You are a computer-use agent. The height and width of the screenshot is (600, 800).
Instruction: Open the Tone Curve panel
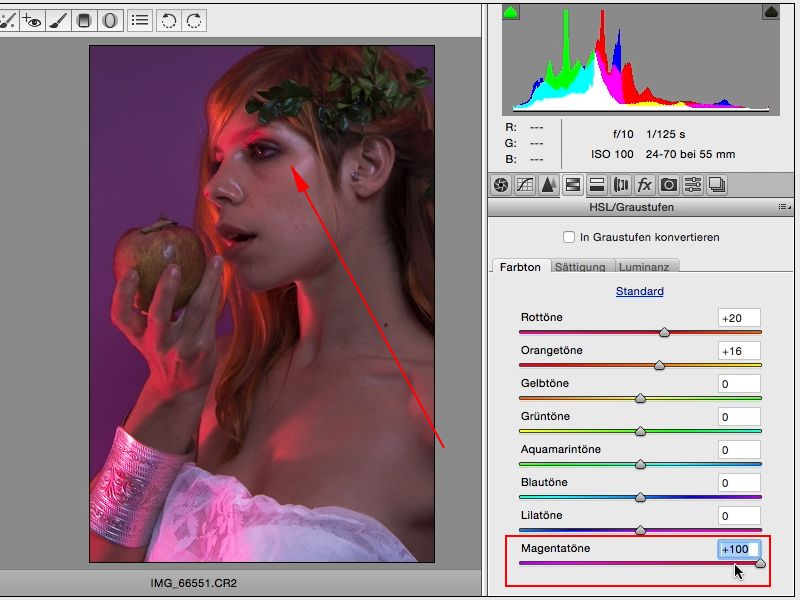[x=524, y=185]
